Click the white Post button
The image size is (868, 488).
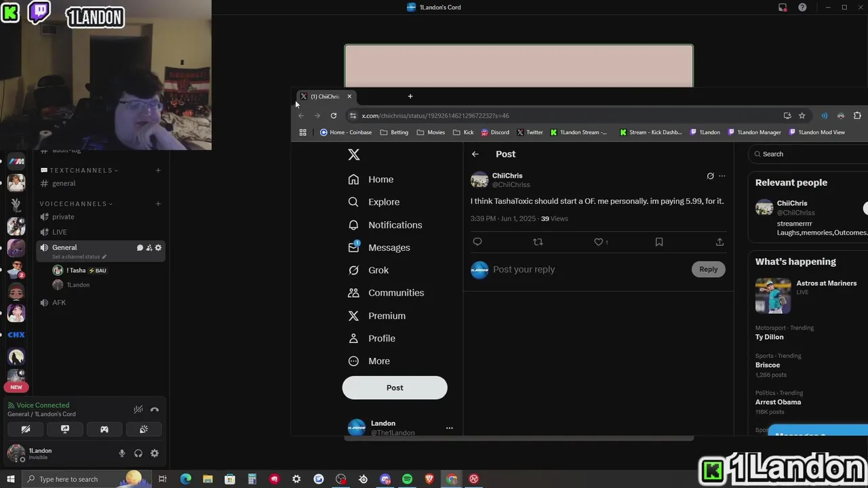pyautogui.click(x=395, y=388)
